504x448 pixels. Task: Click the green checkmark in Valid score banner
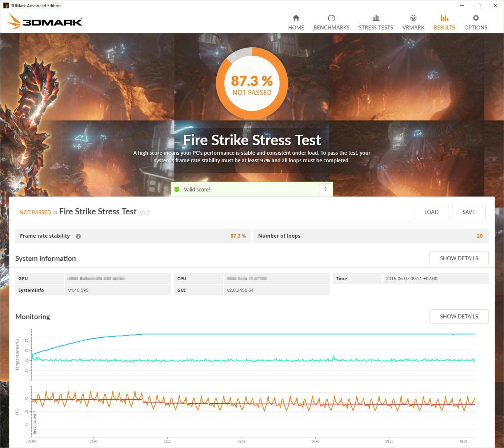tap(177, 189)
